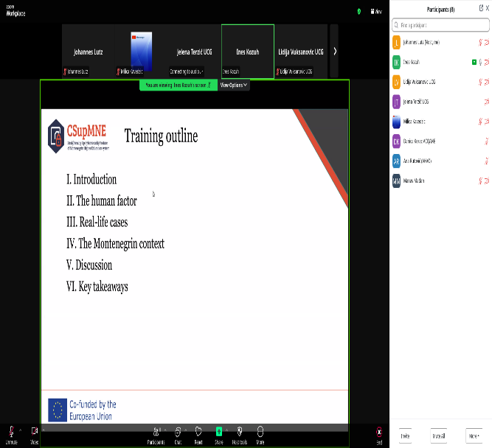Click 'III. Real-life cases' on shared slide
This screenshot has width=492, height=448.
97,222
